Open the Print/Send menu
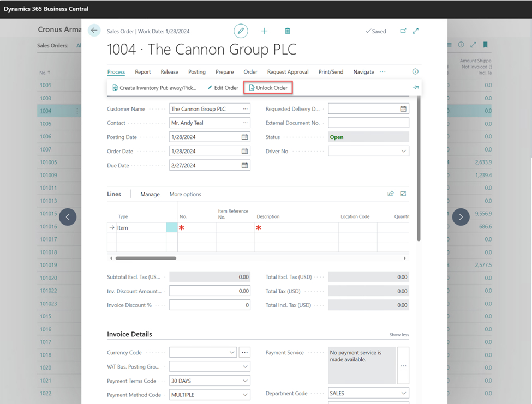This screenshot has width=532, height=404. coord(331,72)
